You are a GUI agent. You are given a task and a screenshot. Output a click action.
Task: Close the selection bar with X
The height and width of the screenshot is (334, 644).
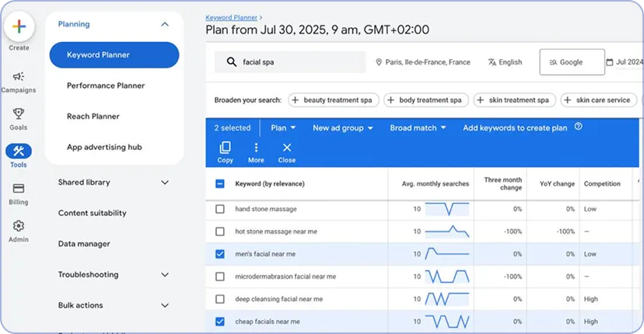point(287,153)
